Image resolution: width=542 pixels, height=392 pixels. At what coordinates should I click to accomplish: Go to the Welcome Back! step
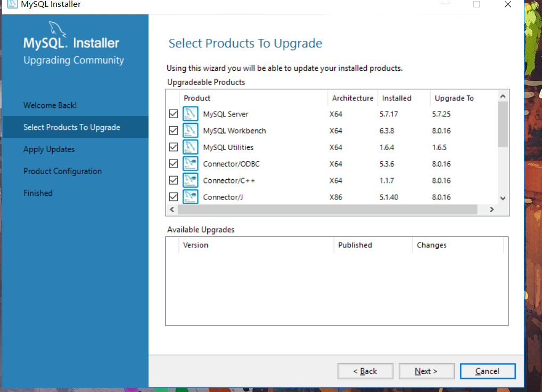(x=50, y=105)
